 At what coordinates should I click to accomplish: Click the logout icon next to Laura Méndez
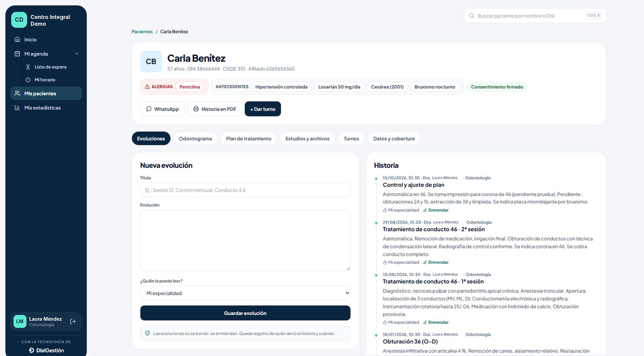[x=73, y=321]
